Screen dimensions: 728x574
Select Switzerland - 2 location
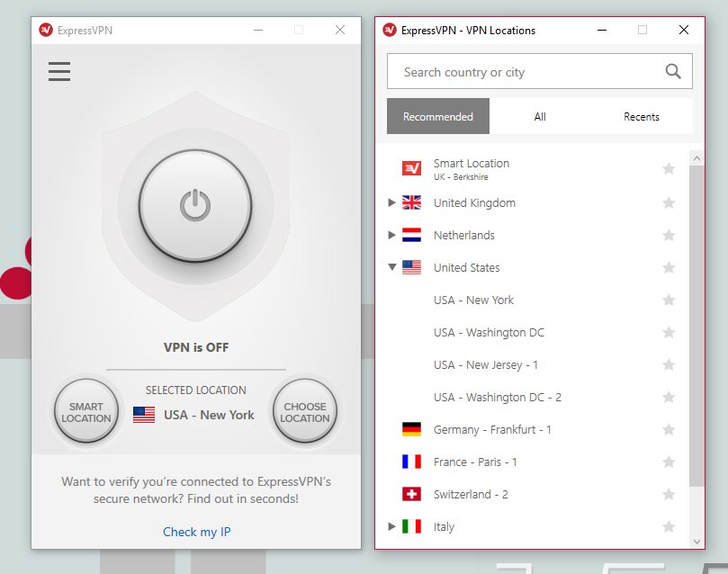[532, 494]
